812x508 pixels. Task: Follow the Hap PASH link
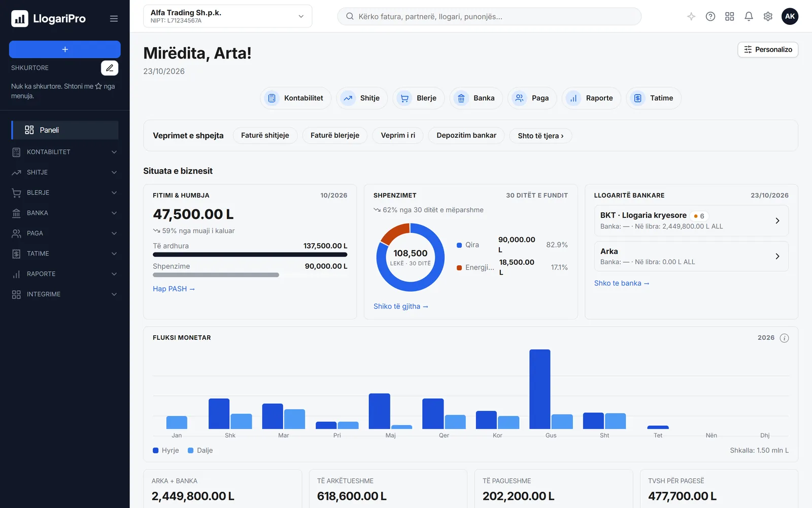click(x=174, y=289)
